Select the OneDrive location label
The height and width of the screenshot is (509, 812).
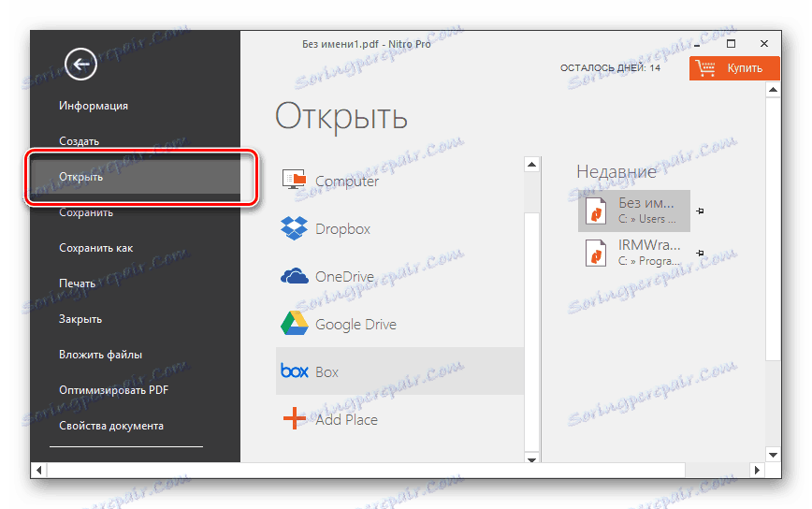344,277
